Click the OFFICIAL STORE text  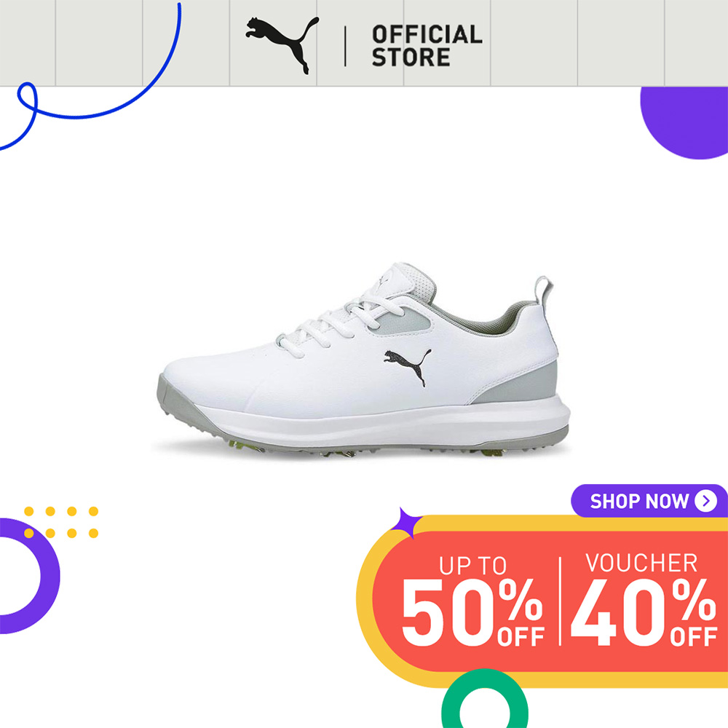(x=427, y=46)
